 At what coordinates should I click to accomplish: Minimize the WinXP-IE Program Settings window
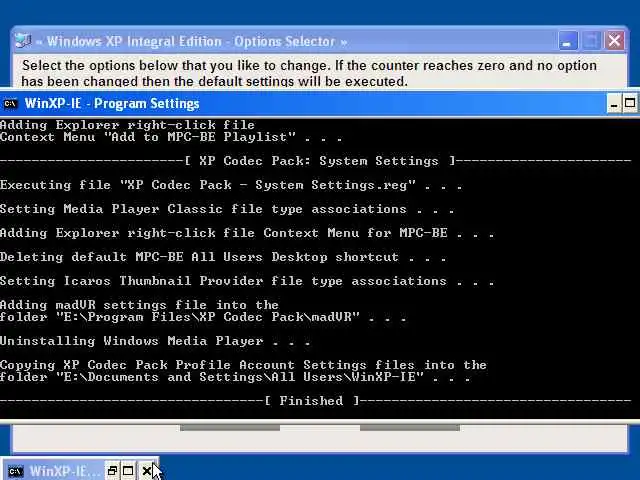click(x=614, y=104)
